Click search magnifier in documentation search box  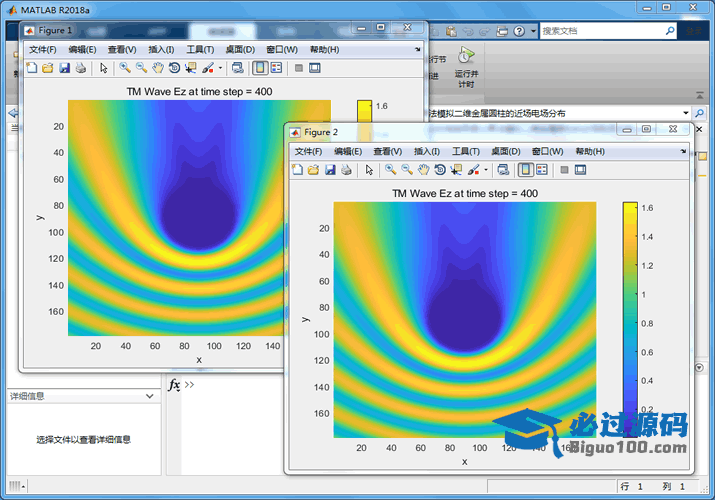(670, 31)
